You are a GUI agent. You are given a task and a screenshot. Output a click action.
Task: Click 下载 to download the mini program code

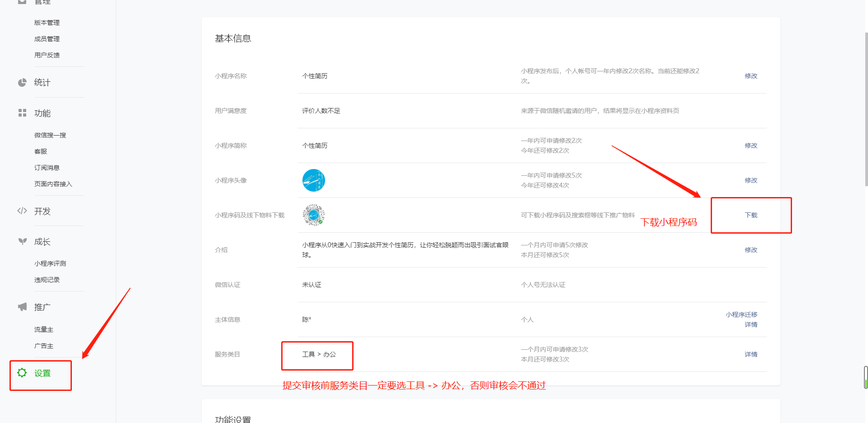point(750,215)
